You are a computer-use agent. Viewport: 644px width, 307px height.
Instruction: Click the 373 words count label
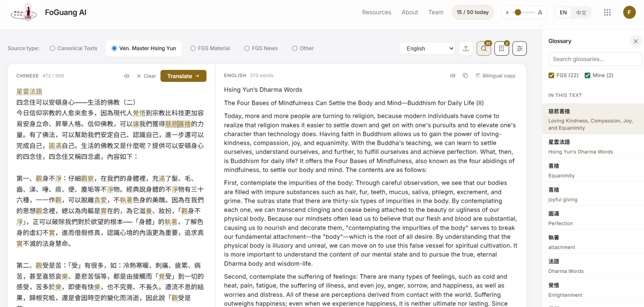(261, 75)
